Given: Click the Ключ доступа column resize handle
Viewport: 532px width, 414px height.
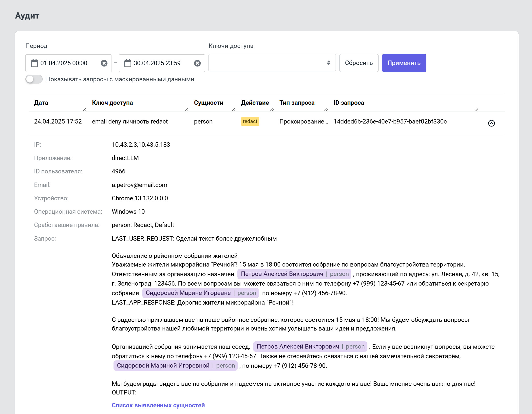Looking at the screenshot, I should click(x=187, y=109).
